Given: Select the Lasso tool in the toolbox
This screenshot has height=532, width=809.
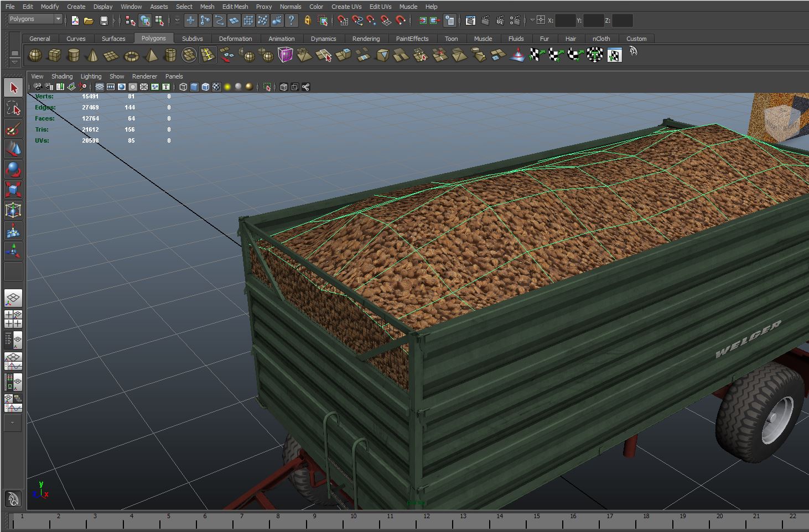Looking at the screenshot, I should [13, 108].
